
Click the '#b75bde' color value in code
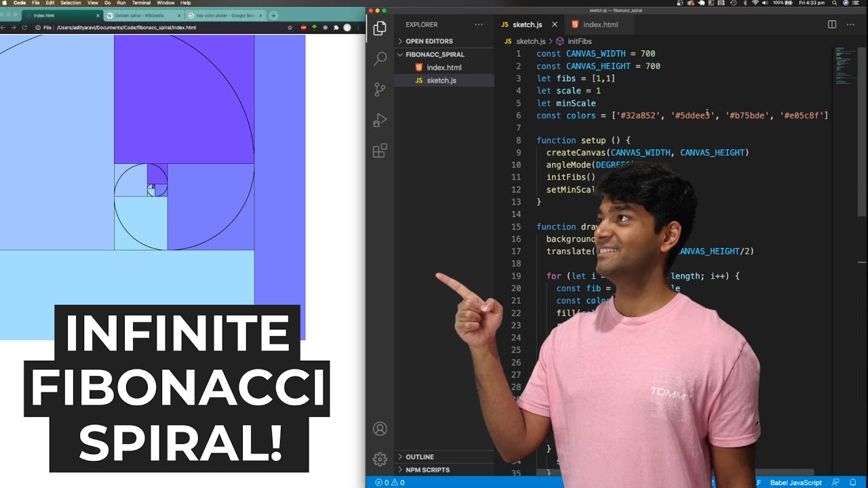747,116
